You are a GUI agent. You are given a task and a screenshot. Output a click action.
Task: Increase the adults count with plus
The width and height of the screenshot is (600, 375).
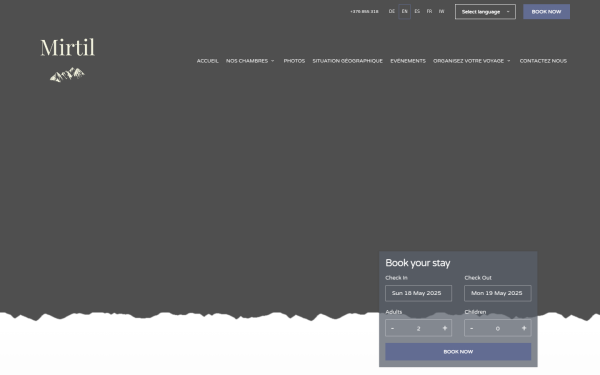pyautogui.click(x=445, y=328)
